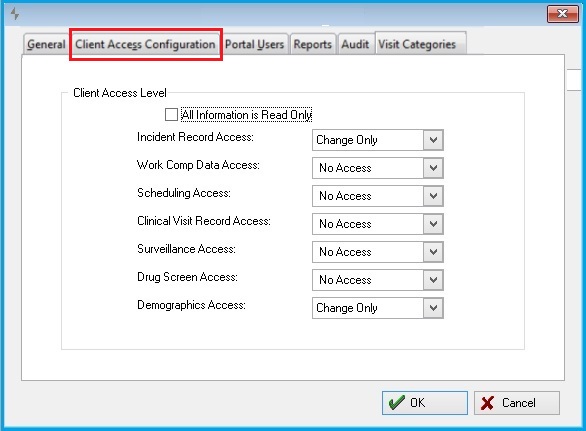The image size is (586, 431).
Task: Confirm settings with the OK button
Action: coord(425,403)
